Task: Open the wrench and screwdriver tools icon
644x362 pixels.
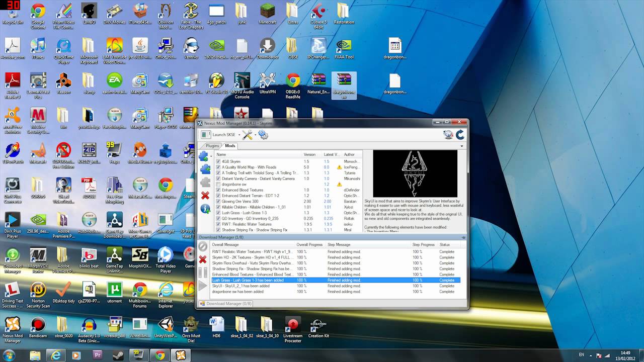Action: (247, 135)
